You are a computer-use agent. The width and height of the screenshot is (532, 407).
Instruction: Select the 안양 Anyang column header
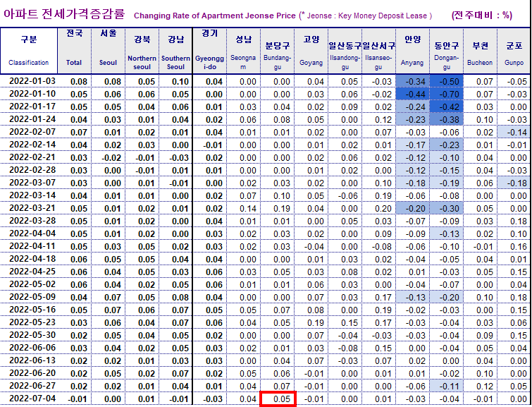413,51
